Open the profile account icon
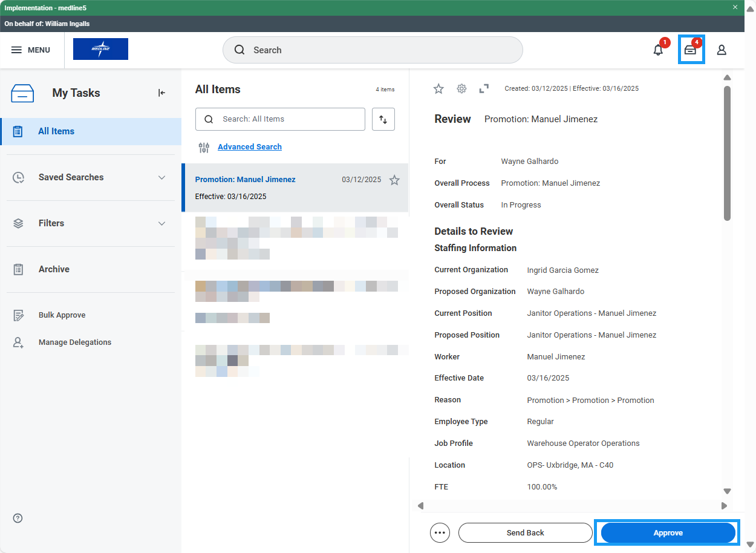Viewport: 756px width, 553px height. [x=722, y=50]
